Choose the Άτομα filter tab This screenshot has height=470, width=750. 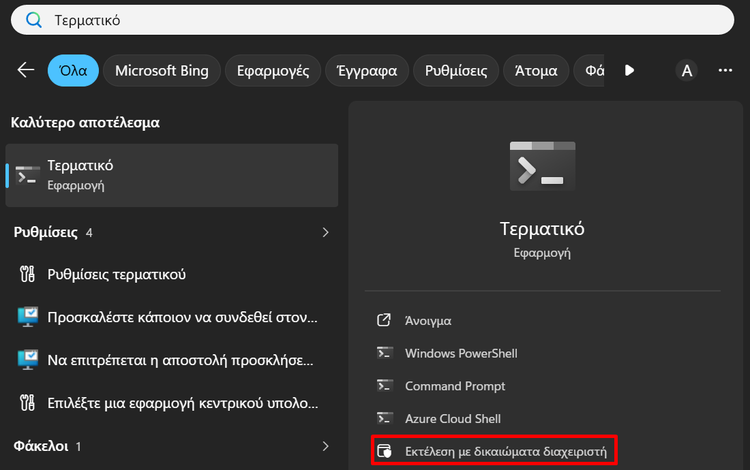pyautogui.click(x=535, y=70)
